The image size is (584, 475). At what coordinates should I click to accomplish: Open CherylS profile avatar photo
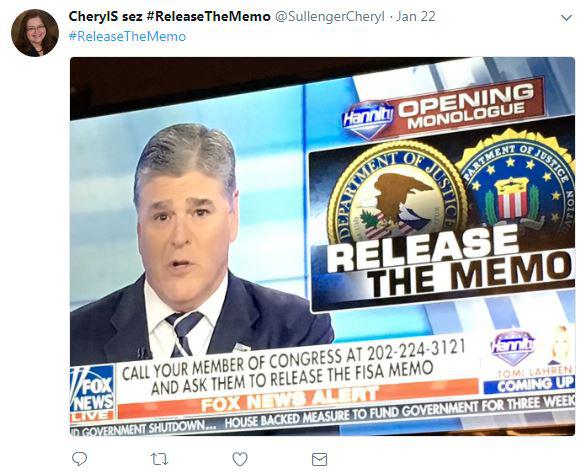coord(35,33)
